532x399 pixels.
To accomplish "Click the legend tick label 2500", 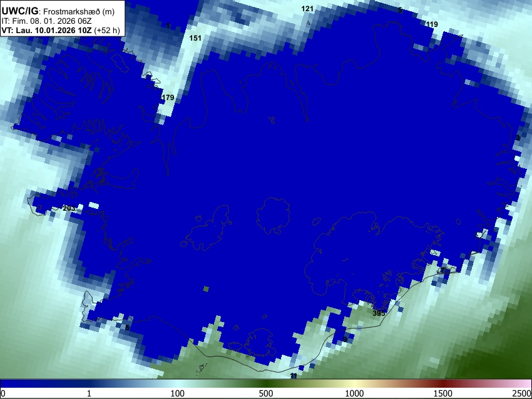I will tap(522, 393).
